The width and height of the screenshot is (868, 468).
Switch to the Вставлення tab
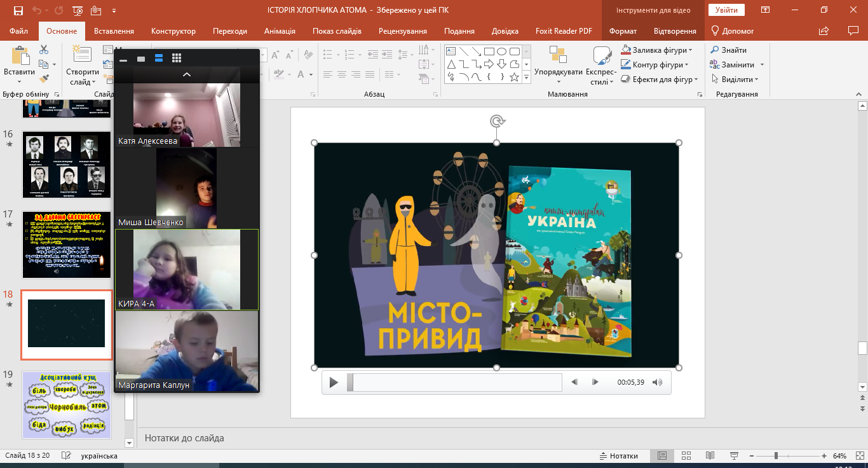coord(114,31)
